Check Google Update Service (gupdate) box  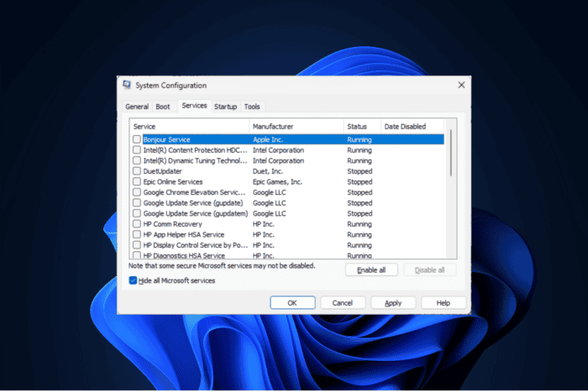click(137, 203)
